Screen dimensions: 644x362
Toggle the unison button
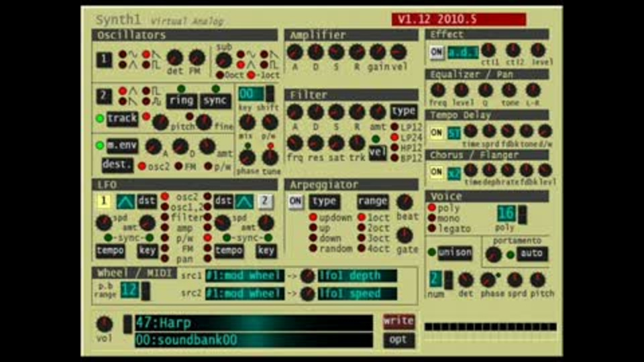pos(454,253)
